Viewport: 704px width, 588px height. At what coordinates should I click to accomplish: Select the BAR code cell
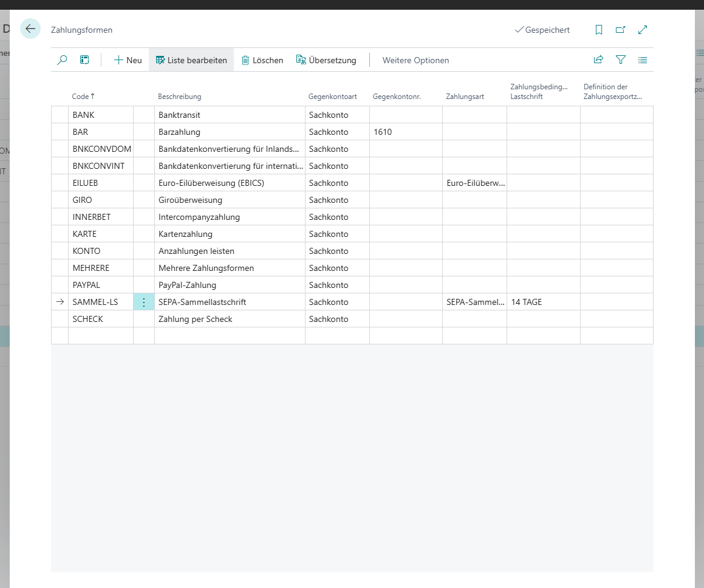[101, 132]
